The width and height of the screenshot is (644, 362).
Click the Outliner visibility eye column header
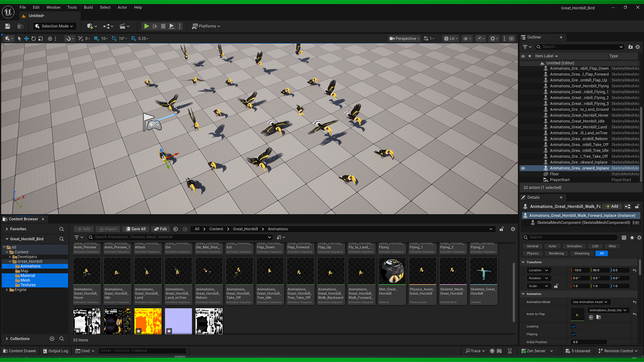(x=523, y=56)
